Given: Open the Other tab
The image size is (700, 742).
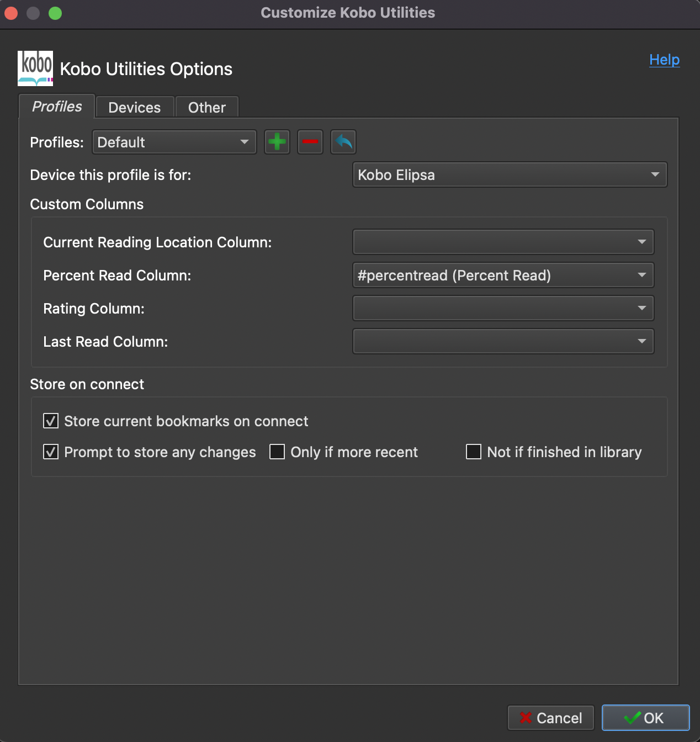Looking at the screenshot, I should tap(207, 107).
